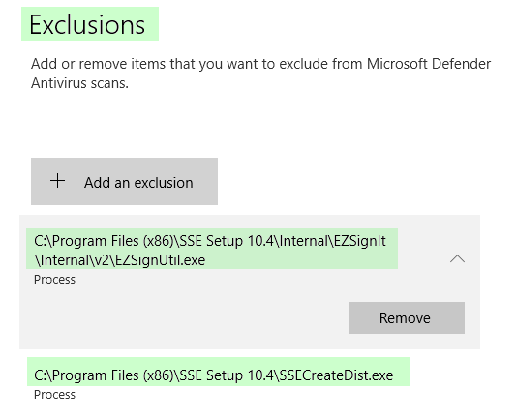Click 'Microsoft Defender' in the description
The width and height of the screenshot is (516, 420).
coord(429,64)
